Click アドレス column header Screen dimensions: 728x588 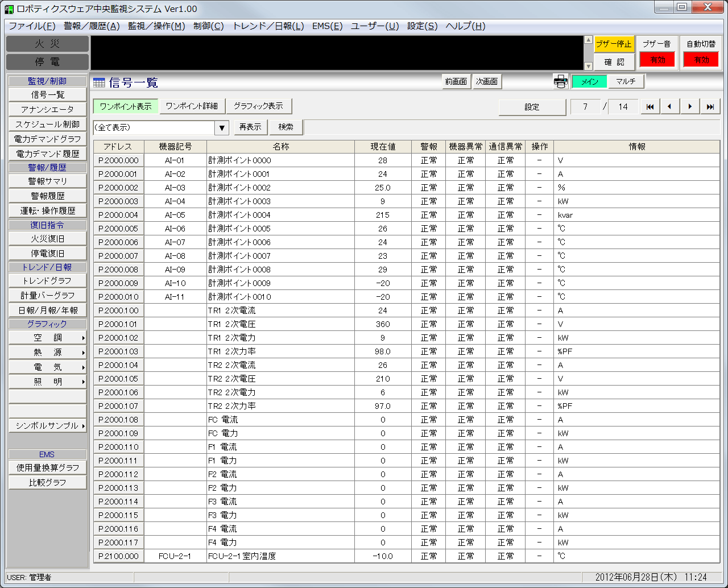click(119, 147)
